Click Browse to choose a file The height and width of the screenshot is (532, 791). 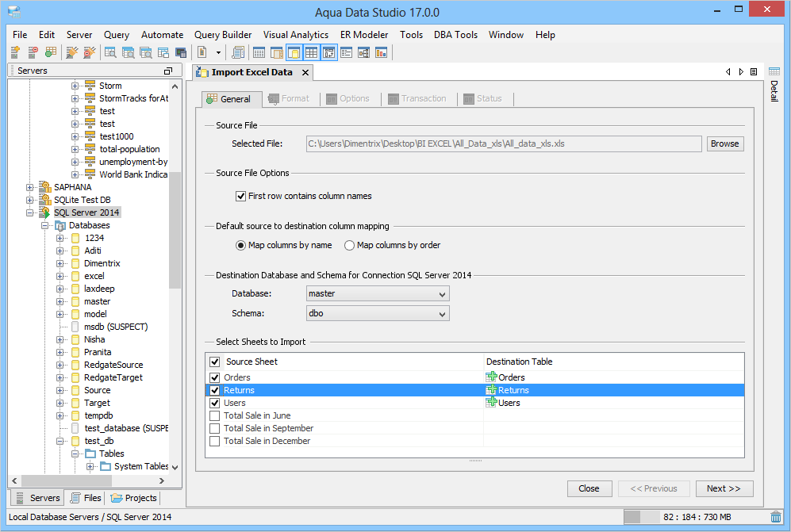[x=725, y=144]
